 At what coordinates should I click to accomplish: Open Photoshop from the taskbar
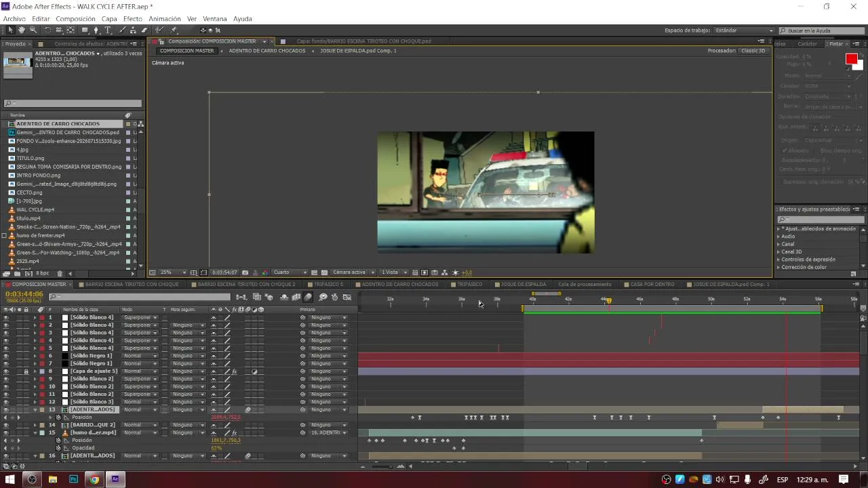point(73,479)
